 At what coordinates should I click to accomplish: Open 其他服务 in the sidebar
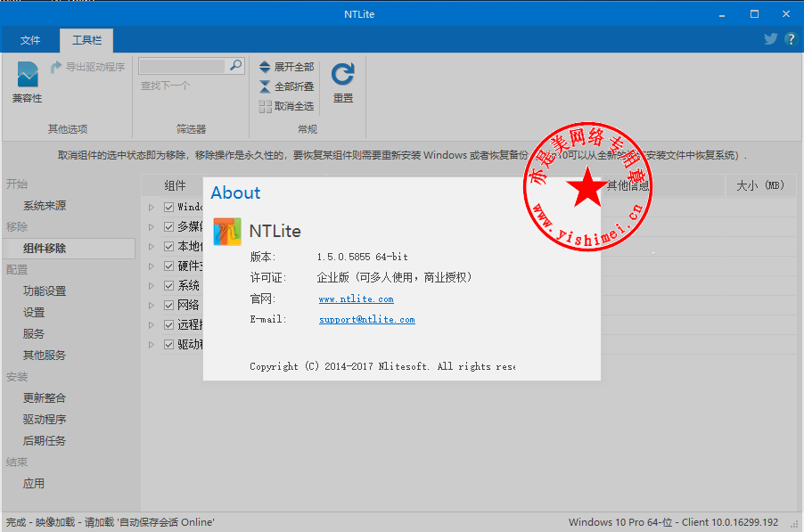tap(45, 356)
